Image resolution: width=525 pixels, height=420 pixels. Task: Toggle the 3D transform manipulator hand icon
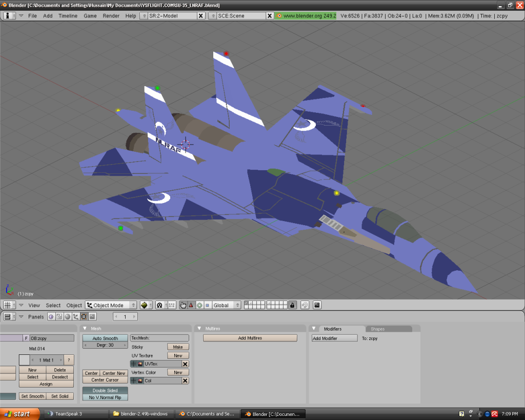(183, 305)
